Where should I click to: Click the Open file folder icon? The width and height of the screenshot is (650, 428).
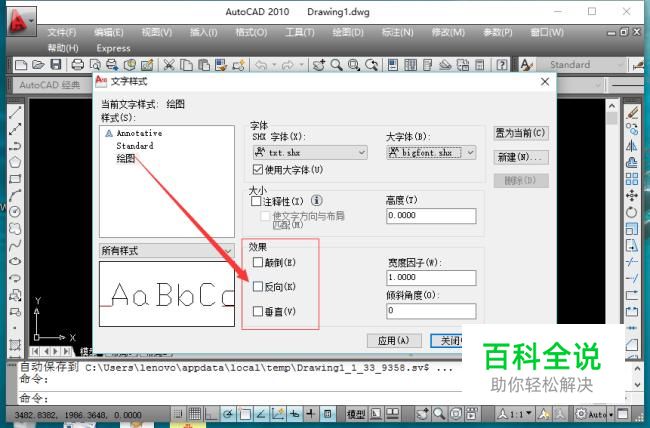click(38, 65)
